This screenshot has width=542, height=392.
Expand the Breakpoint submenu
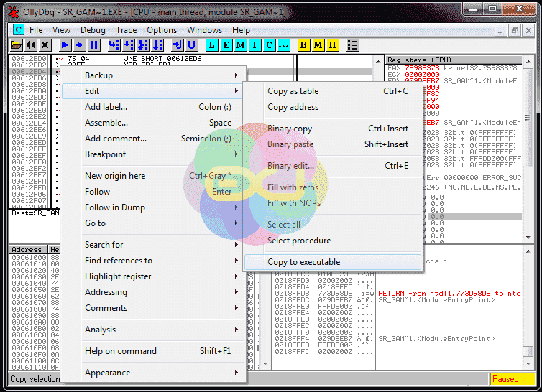pos(154,154)
